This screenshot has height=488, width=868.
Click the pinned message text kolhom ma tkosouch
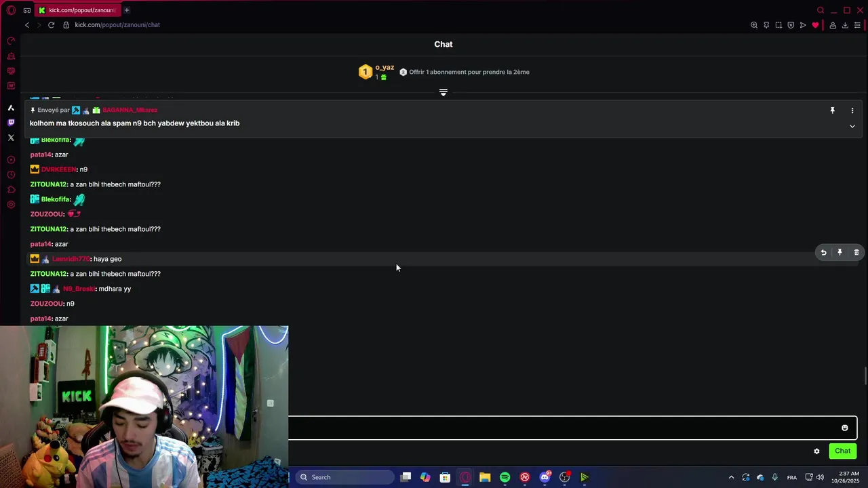click(x=134, y=123)
